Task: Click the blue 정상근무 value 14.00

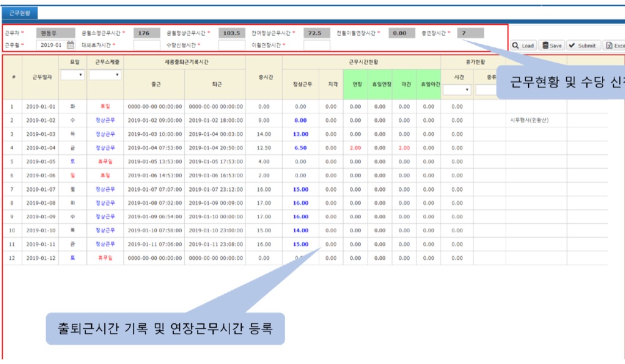Action: 301,230
